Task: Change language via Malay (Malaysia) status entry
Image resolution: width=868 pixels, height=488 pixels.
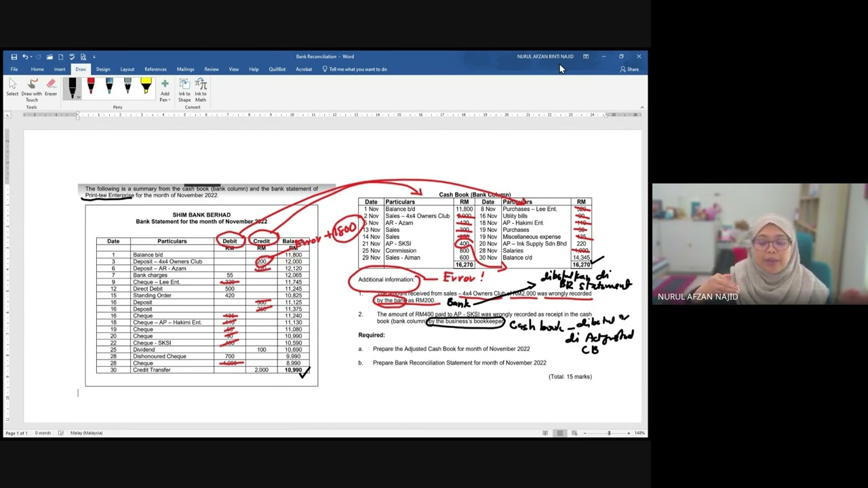Action: coord(86,433)
